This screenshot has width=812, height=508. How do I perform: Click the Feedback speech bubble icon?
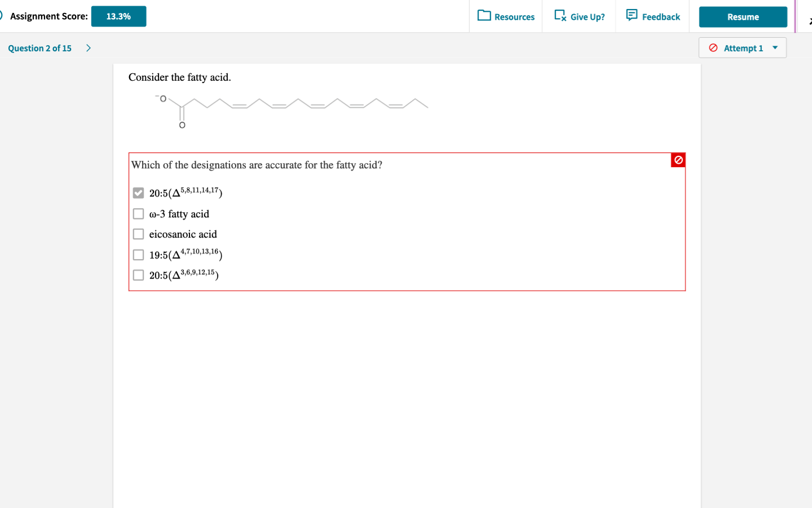coord(632,15)
